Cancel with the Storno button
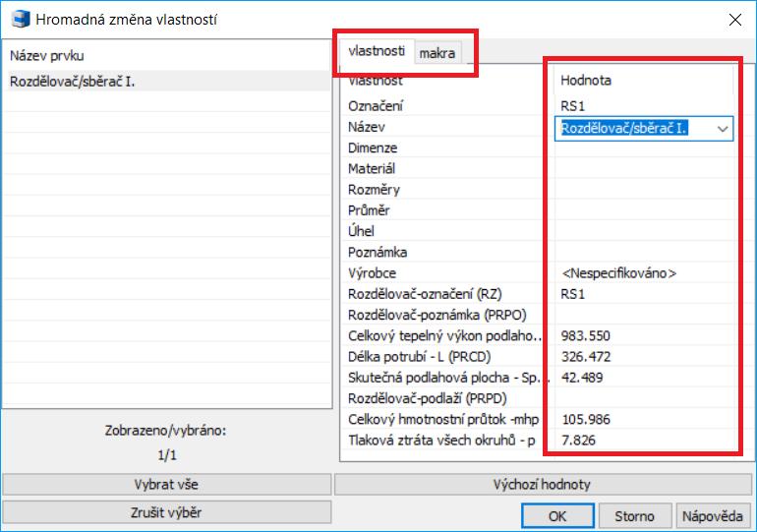The width and height of the screenshot is (757, 532). (634, 516)
